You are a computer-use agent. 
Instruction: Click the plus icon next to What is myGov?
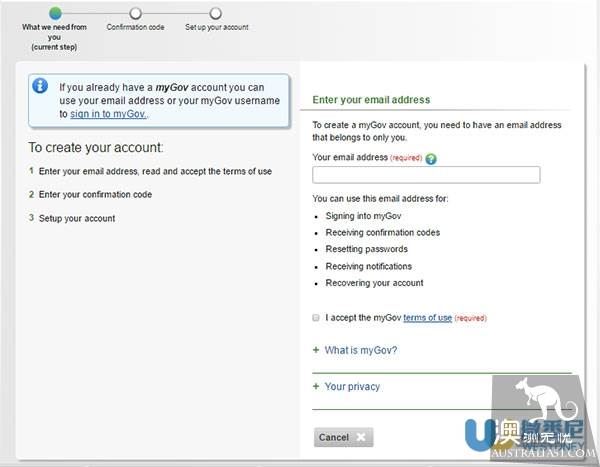[316, 350]
